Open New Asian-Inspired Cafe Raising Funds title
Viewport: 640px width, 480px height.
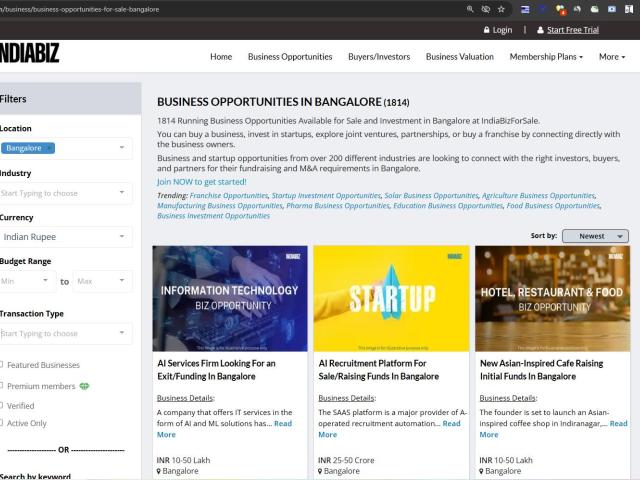coord(541,370)
